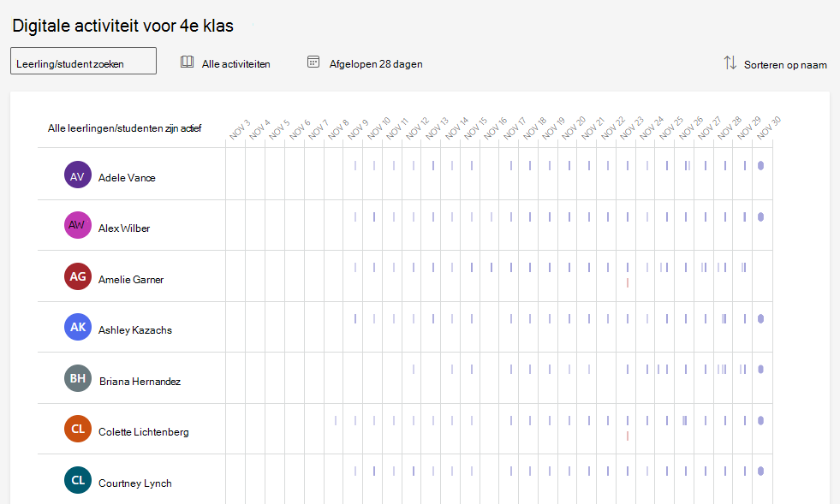This screenshot has height=504, width=840.
Task: Open student Courtney Lynch
Action: click(x=135, y=483)
